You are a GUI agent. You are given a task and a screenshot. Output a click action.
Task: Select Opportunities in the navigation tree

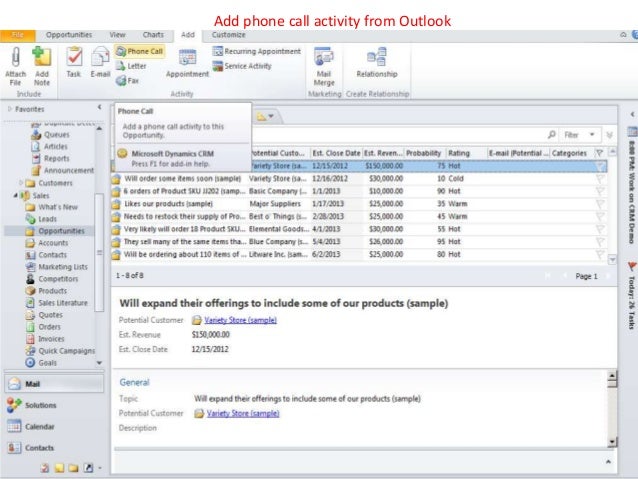pos(55,231)
